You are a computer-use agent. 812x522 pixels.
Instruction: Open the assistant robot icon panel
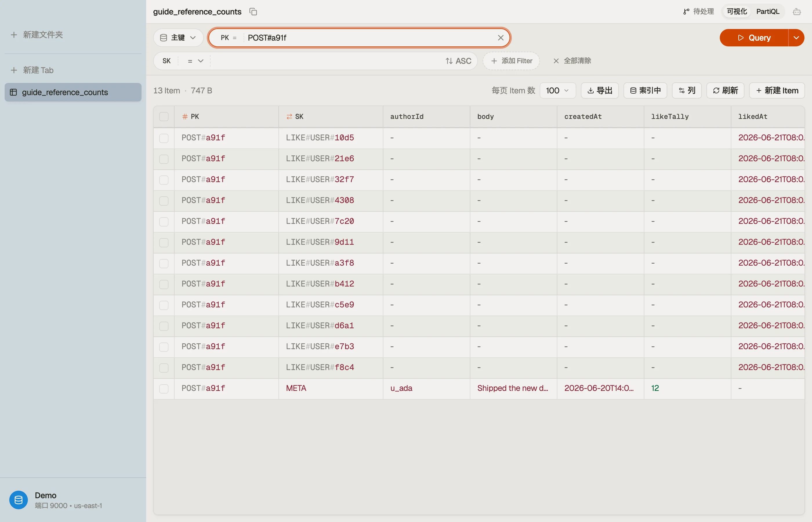(x=797, y=12)
